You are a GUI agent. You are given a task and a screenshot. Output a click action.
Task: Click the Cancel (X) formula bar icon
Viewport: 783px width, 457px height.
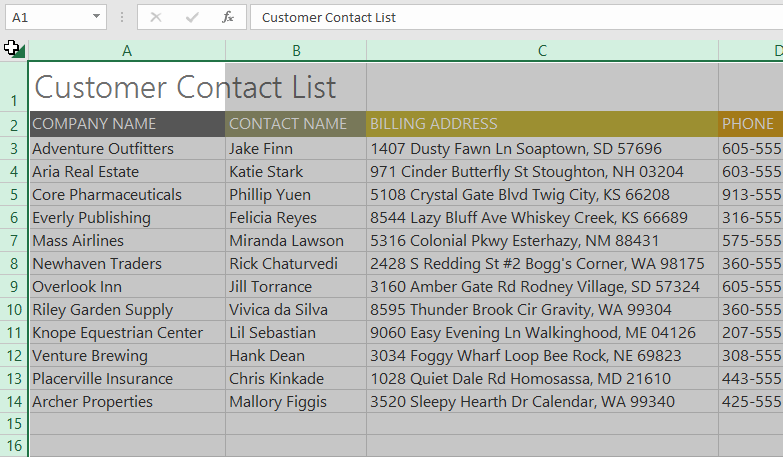156,17
